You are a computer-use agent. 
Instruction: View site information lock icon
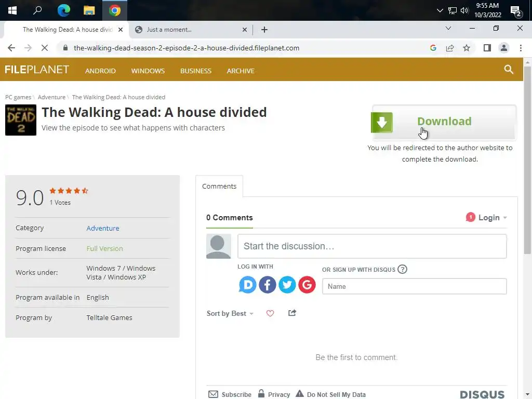(65, 48)
